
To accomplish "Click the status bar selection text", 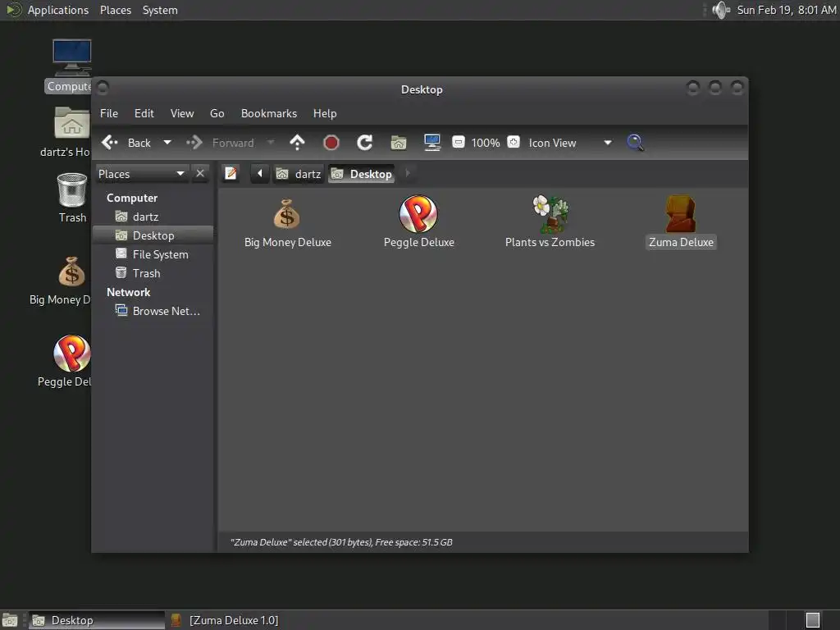I will tap(341, 542).
